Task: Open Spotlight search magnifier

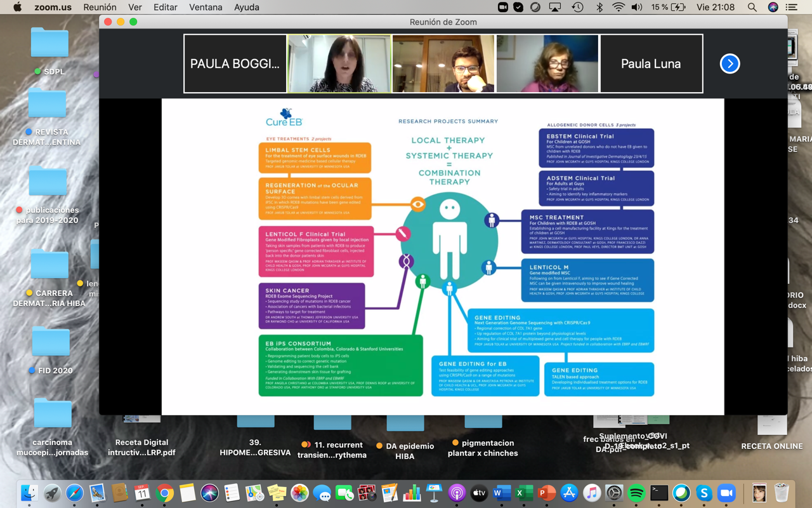Action: coord(752,8)
